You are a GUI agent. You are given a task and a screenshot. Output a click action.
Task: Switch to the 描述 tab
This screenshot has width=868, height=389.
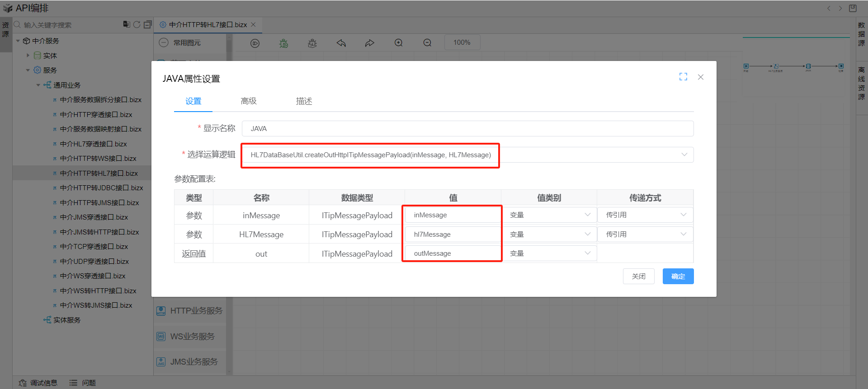pyautogui.click(x=304, y=101)
